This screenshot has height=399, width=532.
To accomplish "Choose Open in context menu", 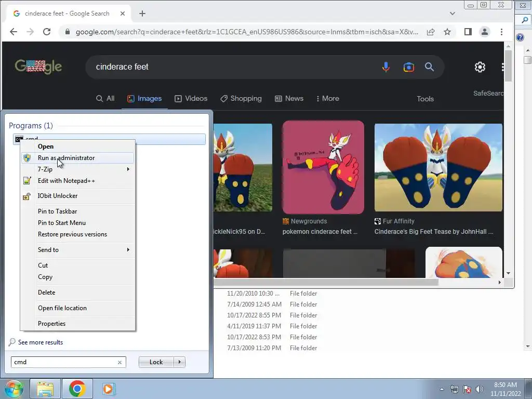I will (78, 147).
